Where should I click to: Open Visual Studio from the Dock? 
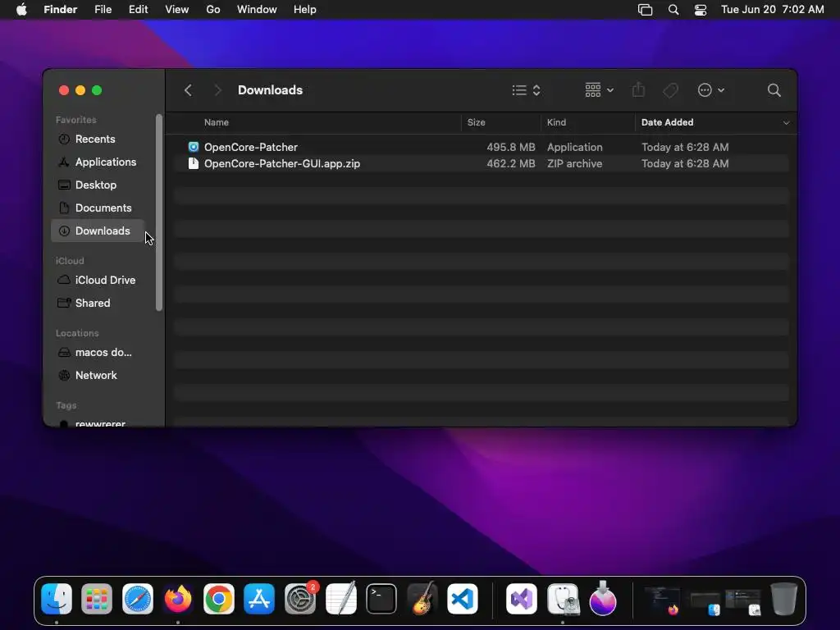pyautogui.click(x=522, y=599)
